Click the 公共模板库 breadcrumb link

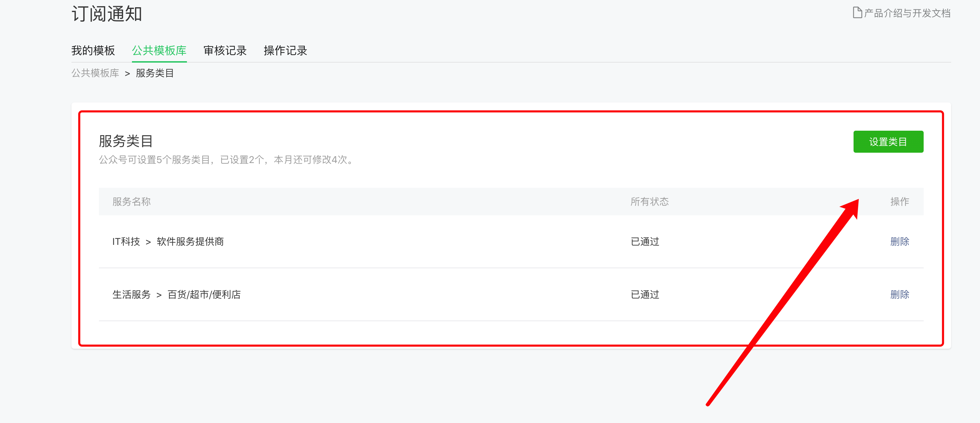point(96,73)
